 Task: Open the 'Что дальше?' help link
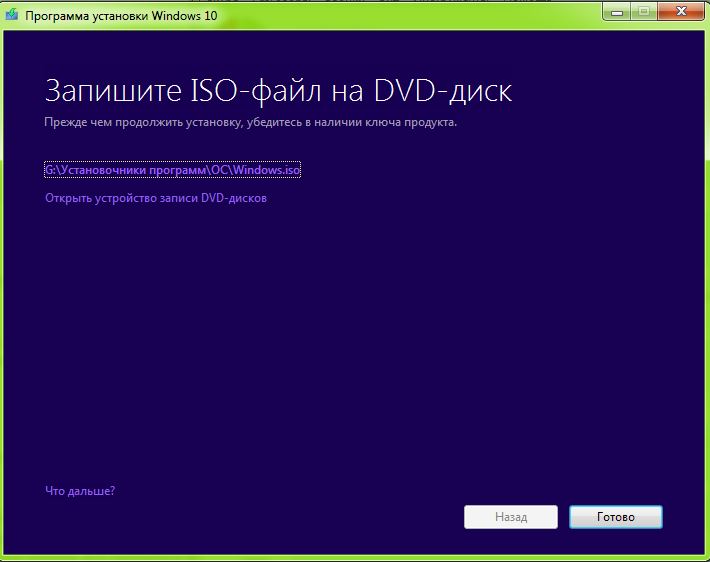(80, 490)
